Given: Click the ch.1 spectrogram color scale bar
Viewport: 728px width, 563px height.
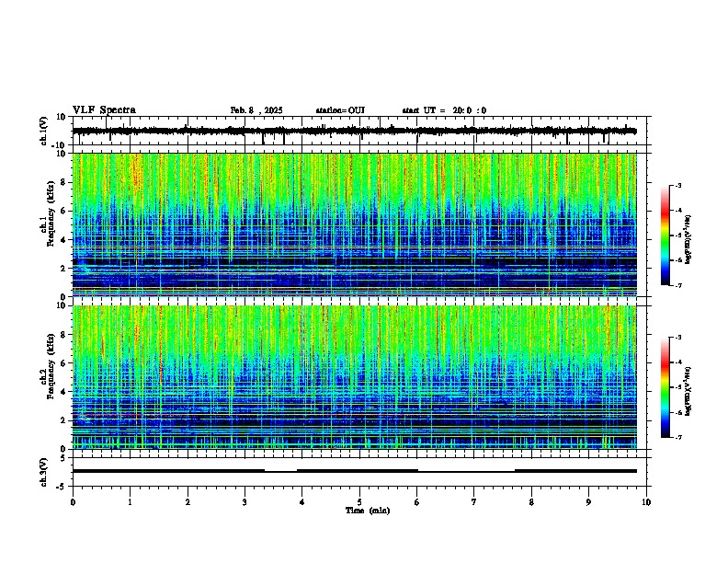Looking at the screenshot, I should (x=665, y=236).
